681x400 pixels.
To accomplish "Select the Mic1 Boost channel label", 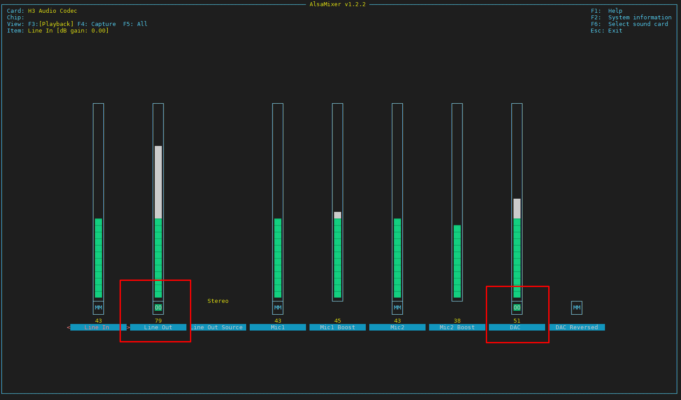I will (337, 327).
